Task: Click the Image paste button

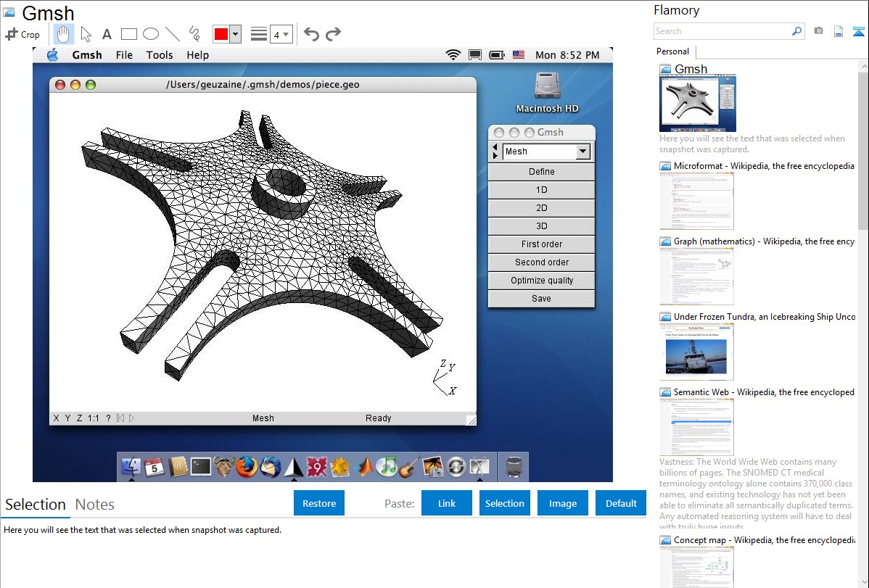Action: click(x=563, y=503)
